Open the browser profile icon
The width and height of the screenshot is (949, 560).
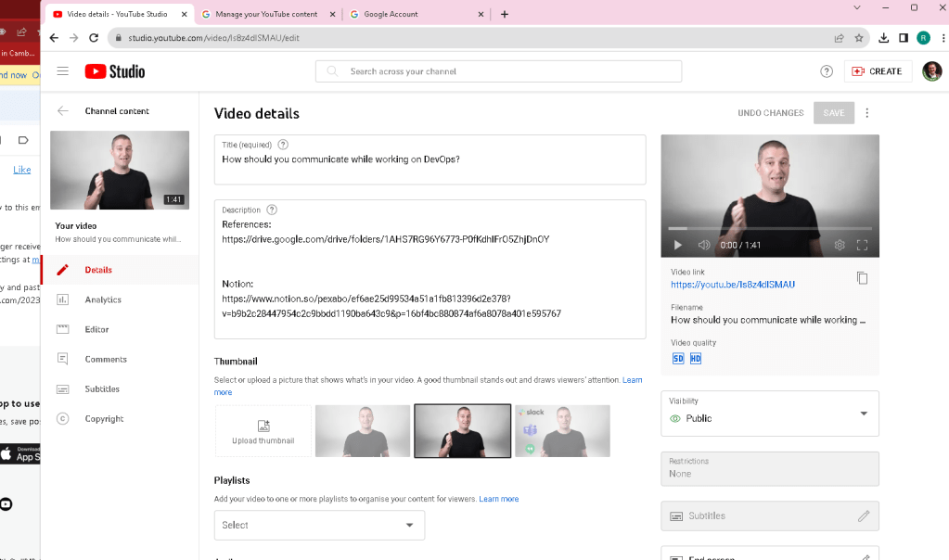tap(923, 38)
